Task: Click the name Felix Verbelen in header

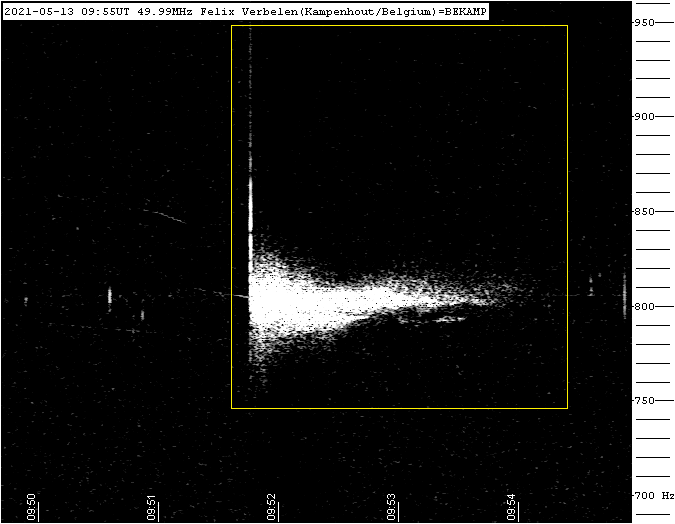Action: point(248,12)
